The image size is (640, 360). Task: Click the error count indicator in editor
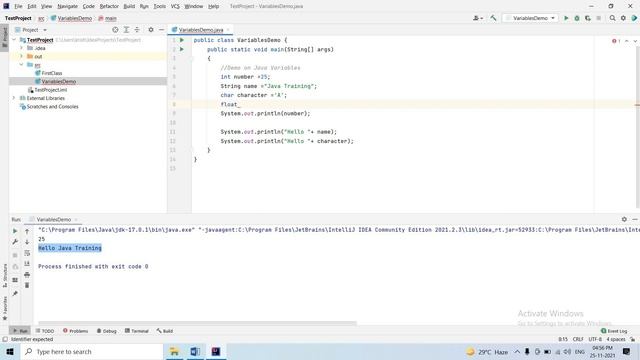click(x=616, y=41)
